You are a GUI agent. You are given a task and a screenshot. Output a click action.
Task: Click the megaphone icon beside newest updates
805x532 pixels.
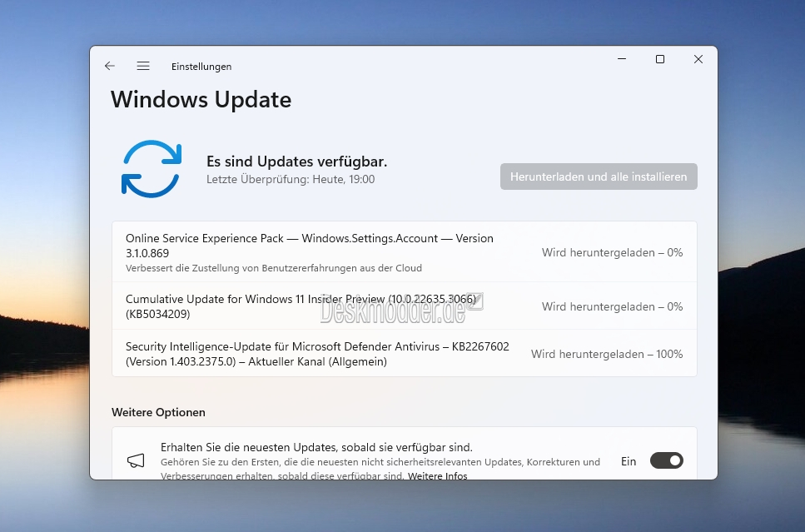click(x=136, y=460)
